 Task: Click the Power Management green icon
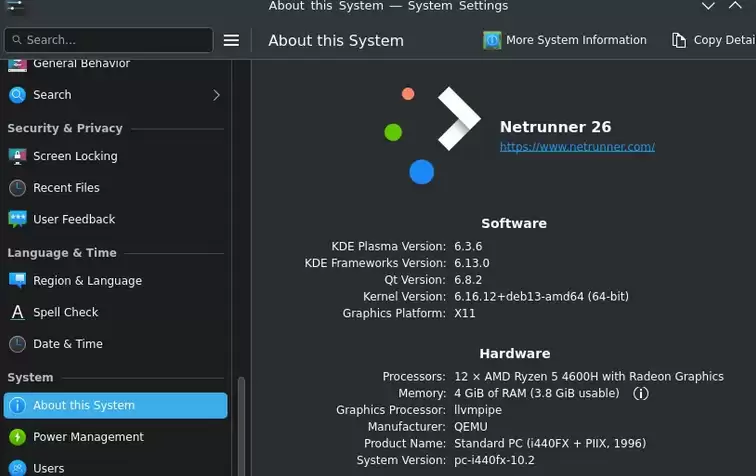17,437
